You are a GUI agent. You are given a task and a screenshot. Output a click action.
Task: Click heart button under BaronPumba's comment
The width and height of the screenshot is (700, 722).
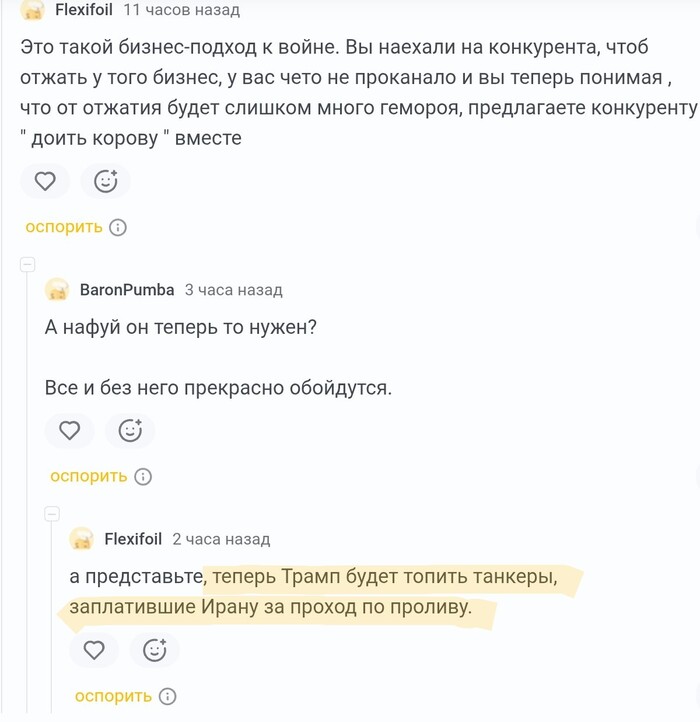coord(70,430)
